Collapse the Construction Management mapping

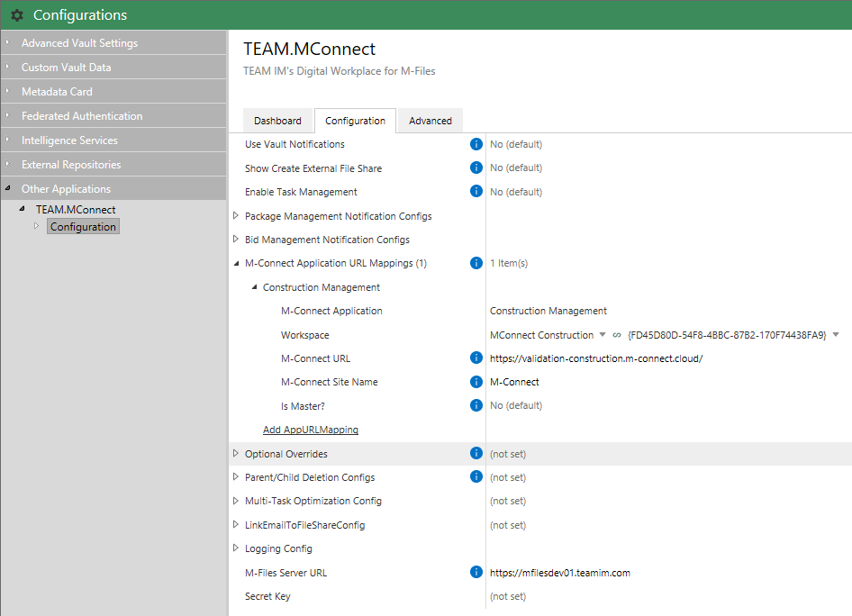pyautogui.click(x=254, y=287)
